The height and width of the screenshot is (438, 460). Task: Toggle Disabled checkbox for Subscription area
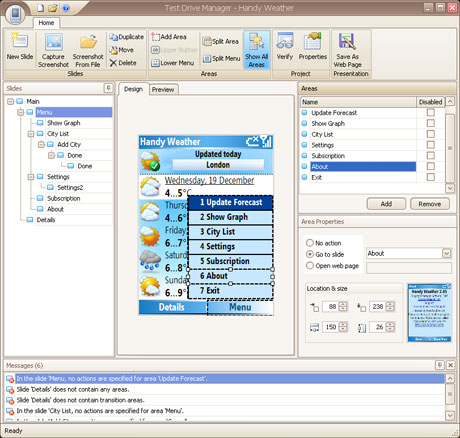tap(431, 155)
